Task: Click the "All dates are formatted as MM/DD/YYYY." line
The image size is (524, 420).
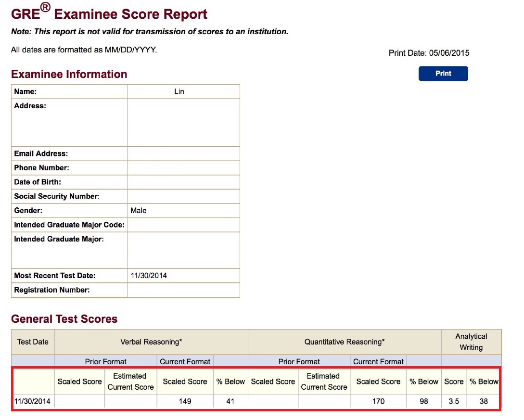Action: tap(84, 50)
